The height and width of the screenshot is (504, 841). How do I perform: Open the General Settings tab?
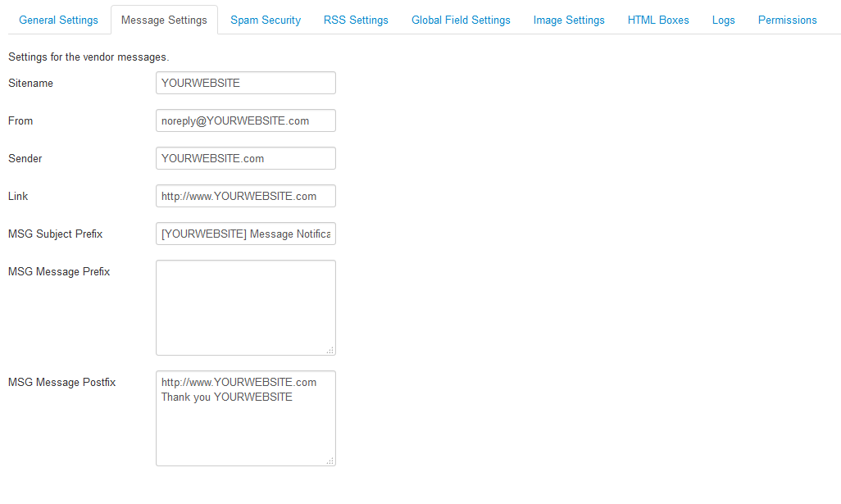pos(58,20)
